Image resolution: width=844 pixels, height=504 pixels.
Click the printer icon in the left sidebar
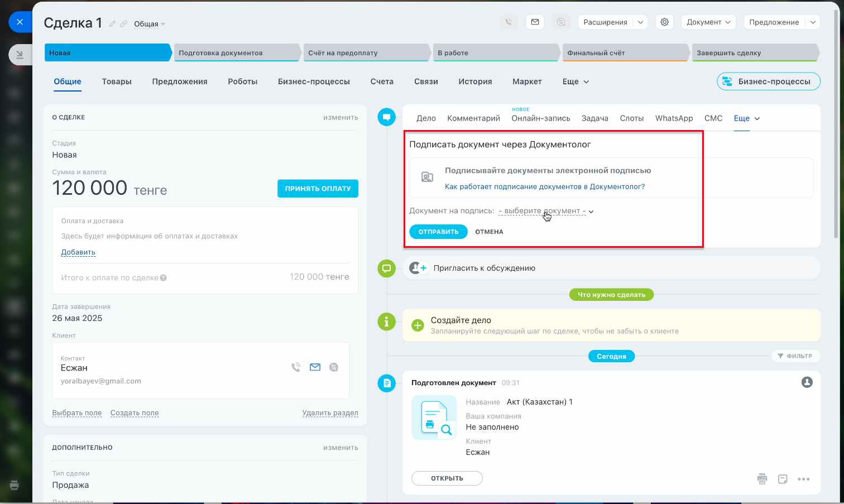[15, 485]
